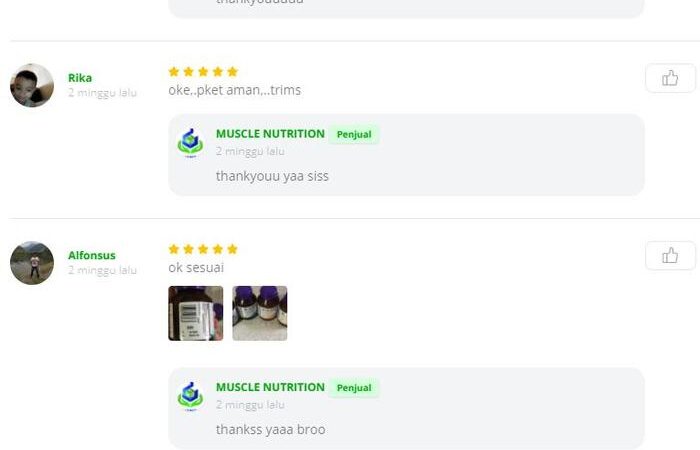Visit MUSCLE NUTRITION from the reply to Alfonsus
Viewport: 700px width, 450px height.
[270, 388]
